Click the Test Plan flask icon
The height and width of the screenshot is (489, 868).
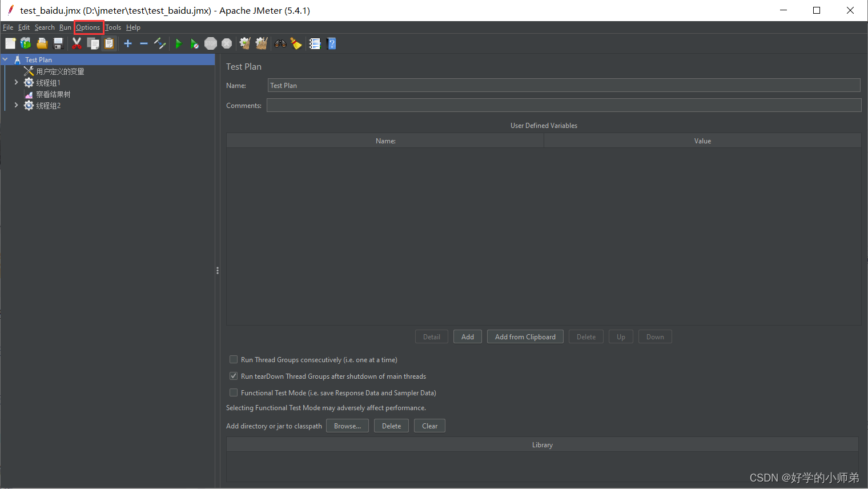[x=18, y=59]
